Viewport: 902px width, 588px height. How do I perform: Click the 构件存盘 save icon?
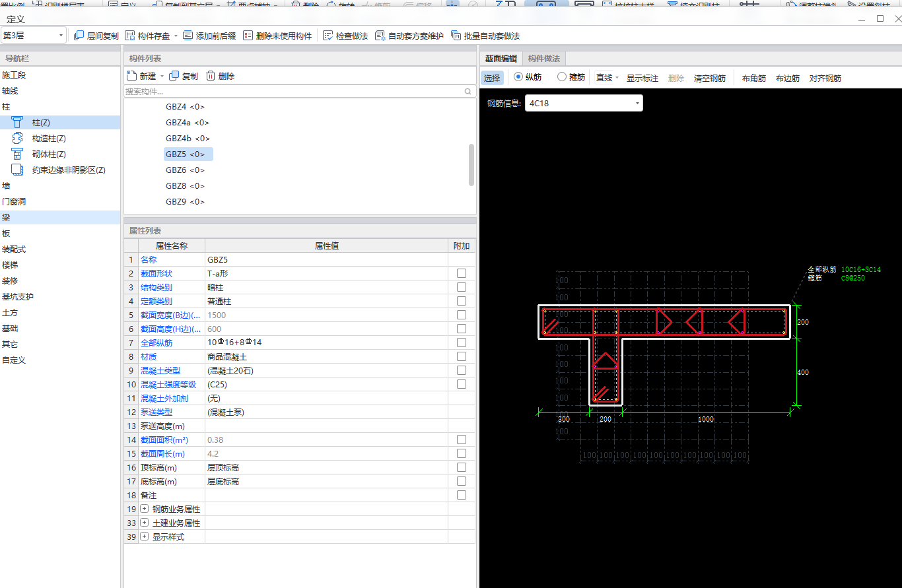130,36
